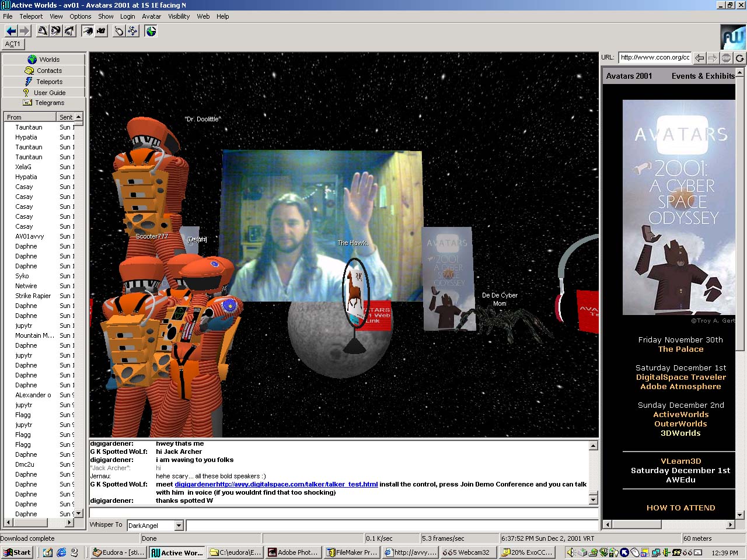The width and height of the screenshot is (747, 560).
Task: Click the web panel vertical scrollbar track
Action: (x=740, y=432)
